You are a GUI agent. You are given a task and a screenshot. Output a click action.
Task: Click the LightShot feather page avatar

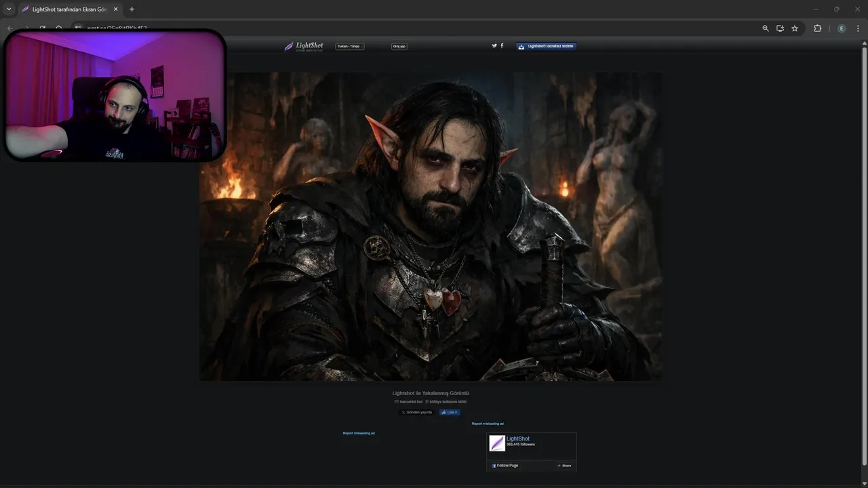497,443
